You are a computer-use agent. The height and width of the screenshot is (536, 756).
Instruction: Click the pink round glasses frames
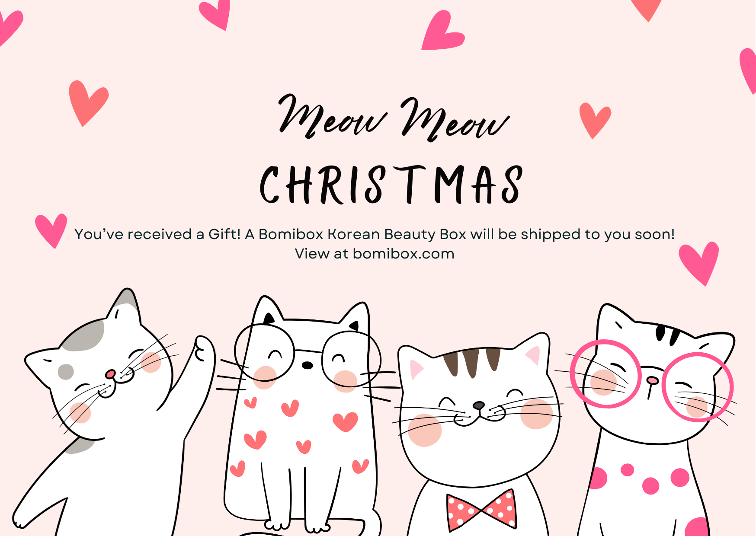(651, 380)
